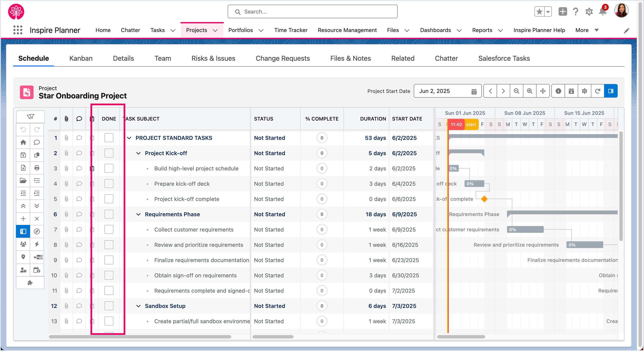
Task: Click the orange kick-off complete milestone diamond
Action: [484, 199]
